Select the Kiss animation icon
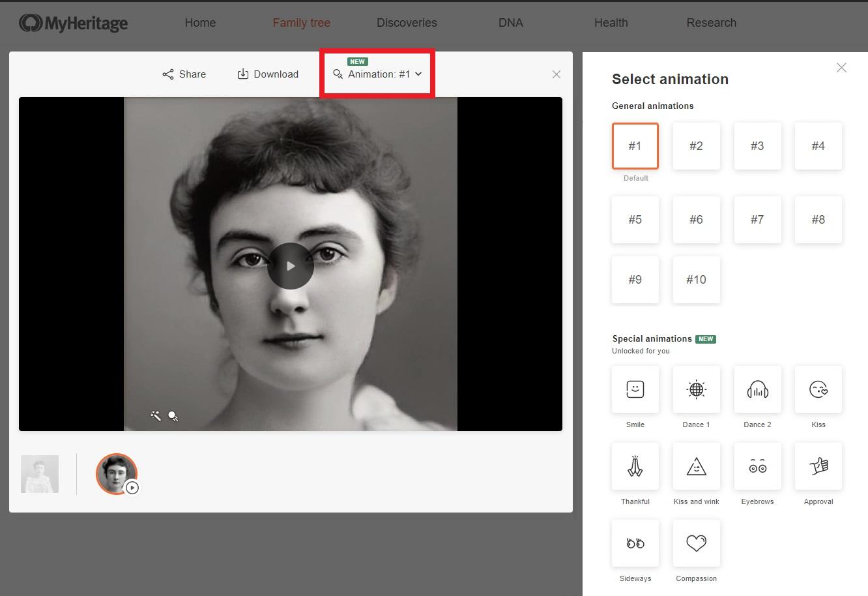Screen dimensions: 868x596 (818, 389)
